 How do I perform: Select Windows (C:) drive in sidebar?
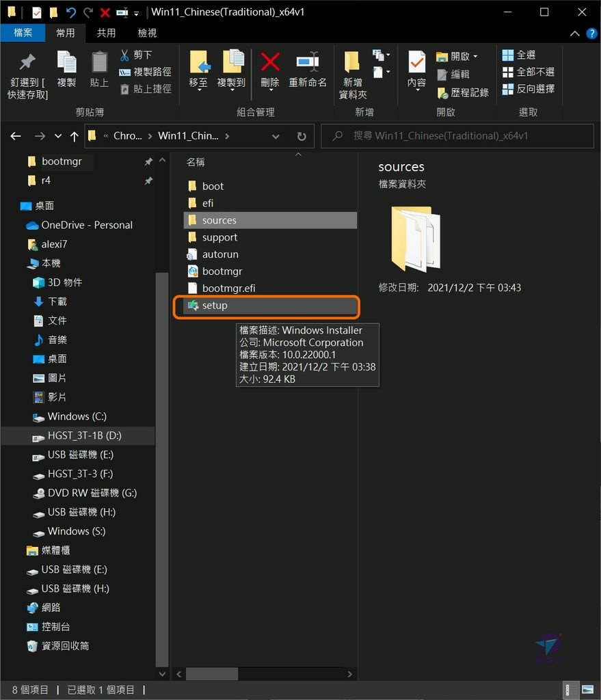tap(70, 416)
